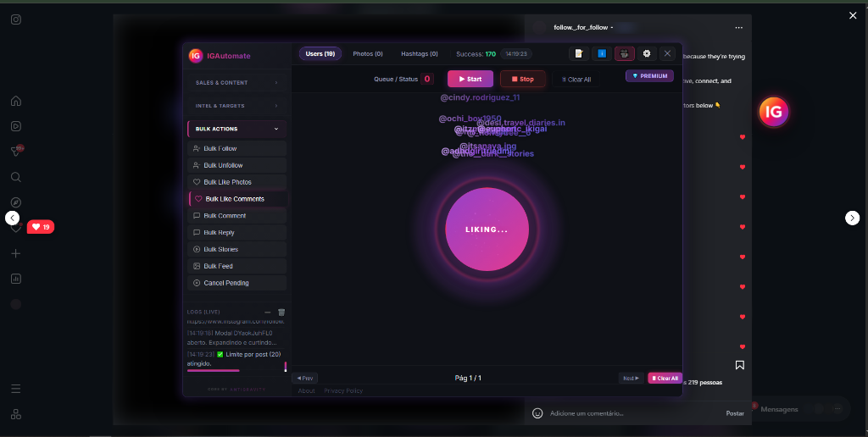This screenshot has height=437, width=868.
Task: Clear the live logs with trash icon
Action: tap(281, 312)
